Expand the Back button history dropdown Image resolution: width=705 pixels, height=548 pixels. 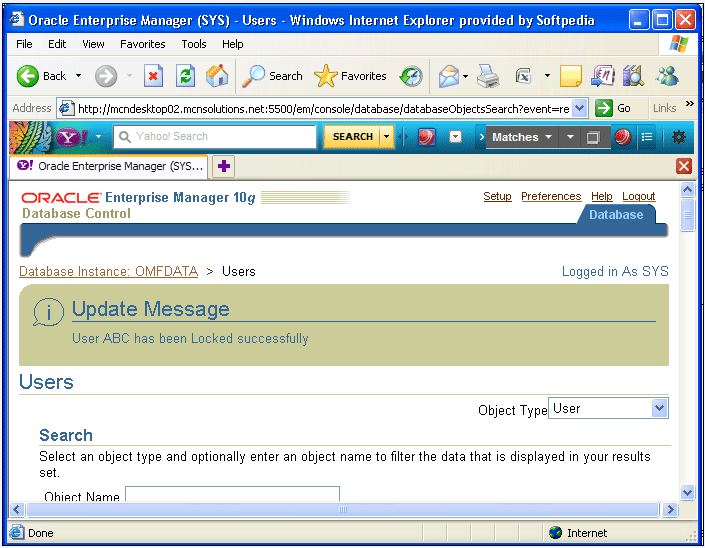pyautogui.click(x=78, y=76)
